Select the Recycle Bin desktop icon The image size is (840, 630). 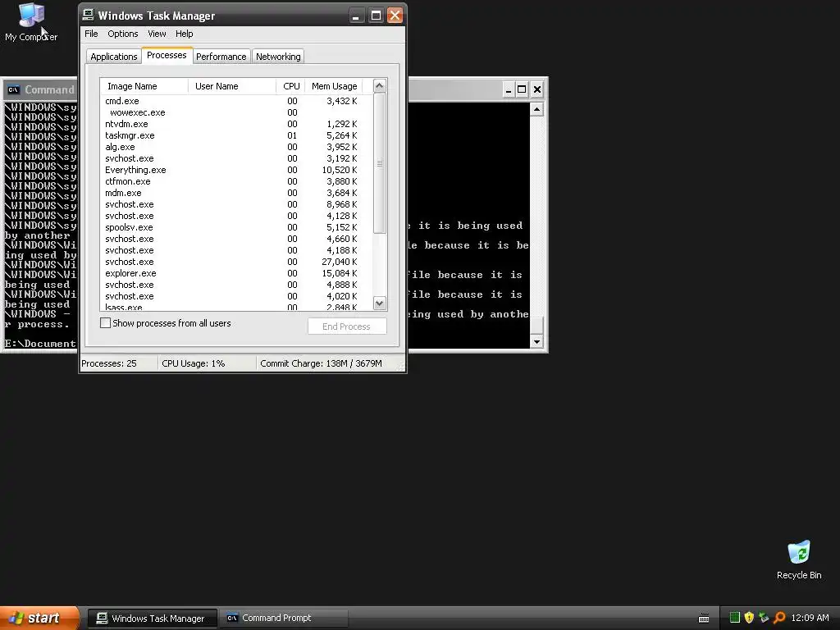(799, 559)
